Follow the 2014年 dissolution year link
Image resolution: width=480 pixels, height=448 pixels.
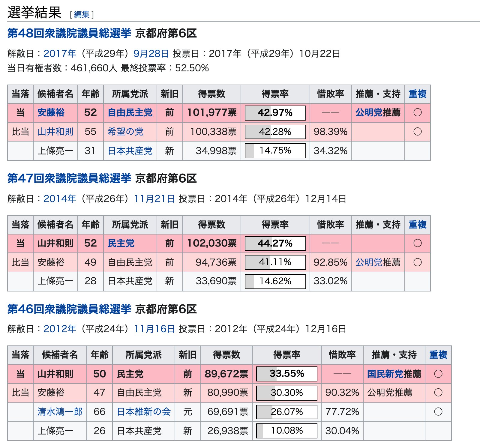(60, 199)
